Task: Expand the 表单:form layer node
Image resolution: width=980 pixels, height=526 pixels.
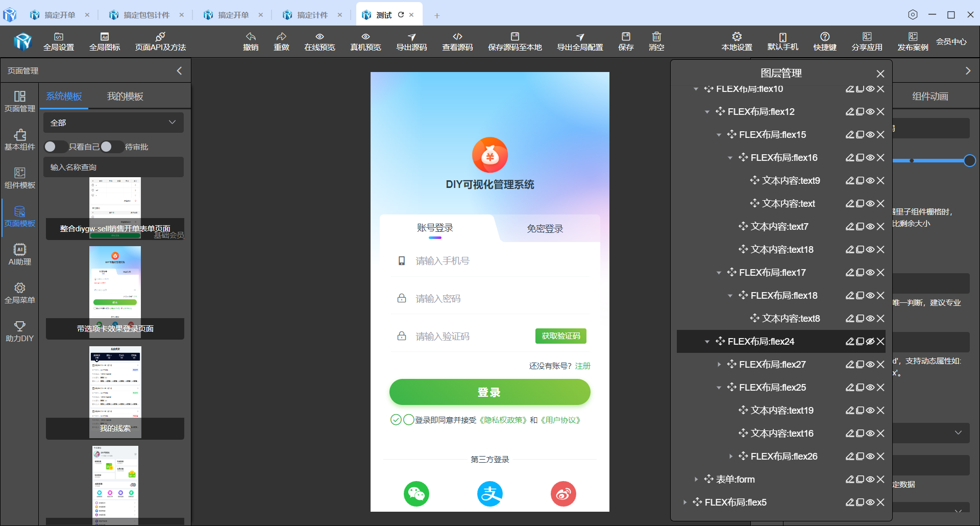Action: click(696, 479)
